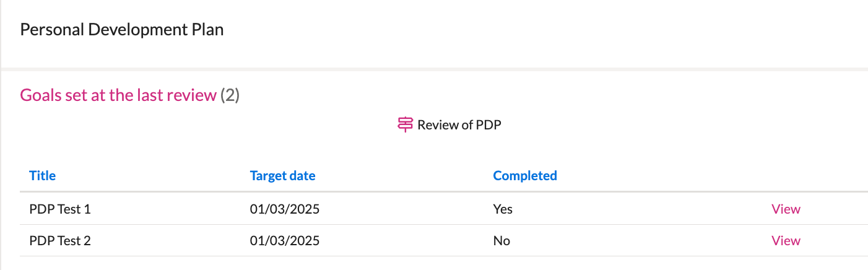Sort by the Target date column header
Image resolution: width=868 pixels, height=270 pixels.
tap(282, 175)
